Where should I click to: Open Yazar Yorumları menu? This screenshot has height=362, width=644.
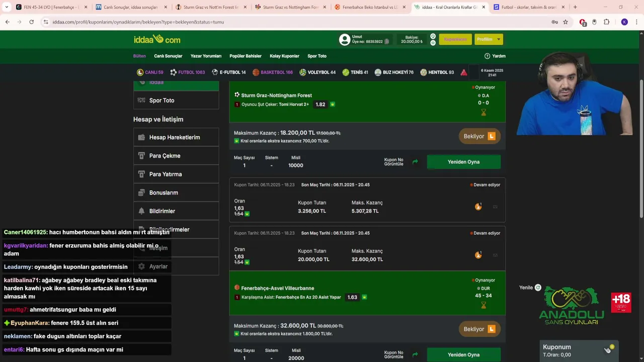[206, 56]
